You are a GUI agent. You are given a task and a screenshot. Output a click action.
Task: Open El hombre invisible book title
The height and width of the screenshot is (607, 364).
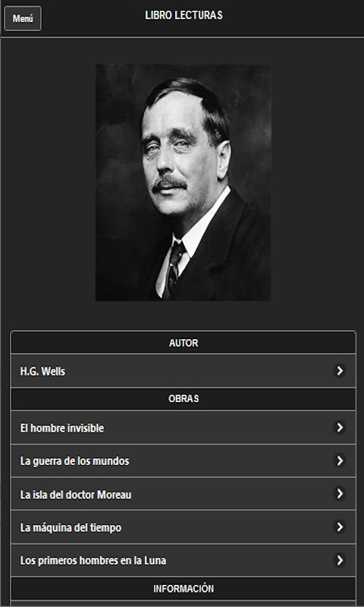pos(62,428)
